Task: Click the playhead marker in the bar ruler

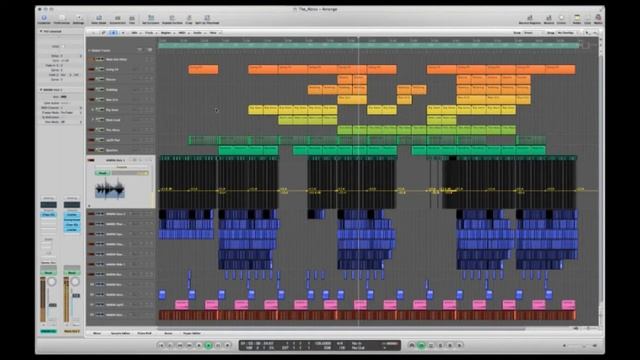Action: tap(358, 40)
